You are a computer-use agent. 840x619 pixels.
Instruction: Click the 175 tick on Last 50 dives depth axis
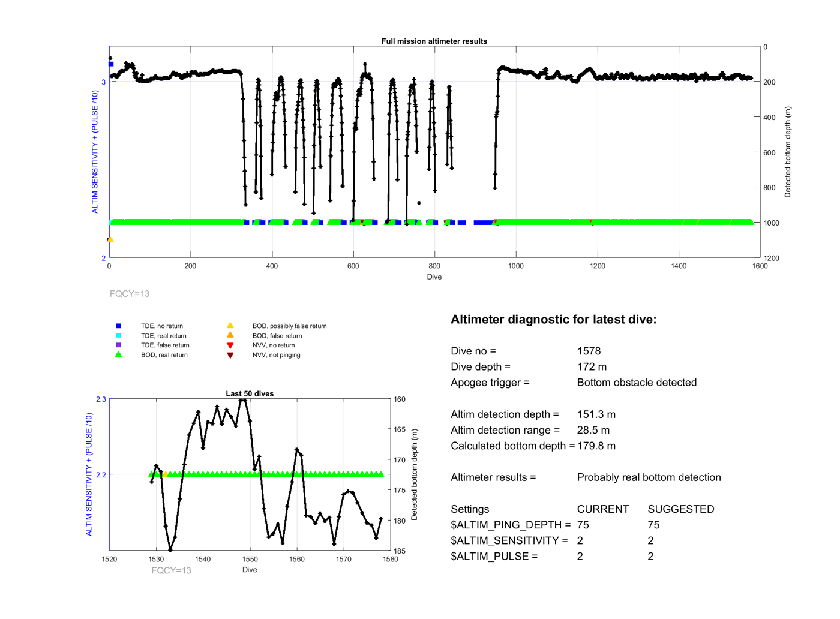(x=400, y=491)
